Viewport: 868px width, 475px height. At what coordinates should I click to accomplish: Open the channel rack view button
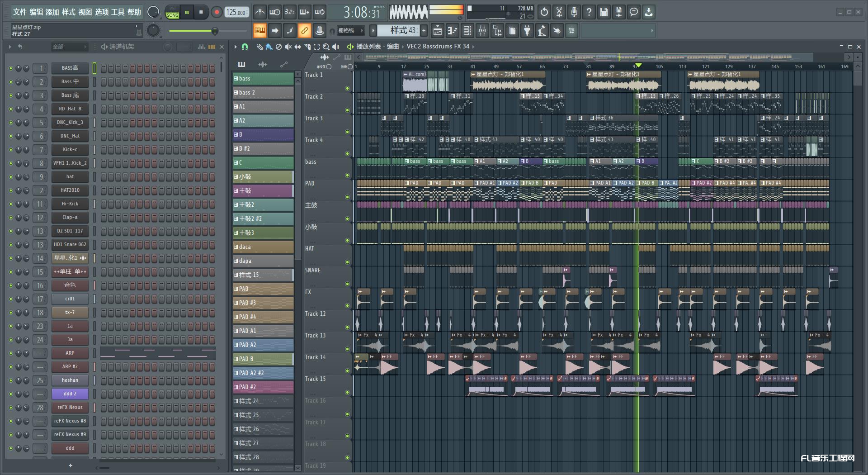point(467,31)
